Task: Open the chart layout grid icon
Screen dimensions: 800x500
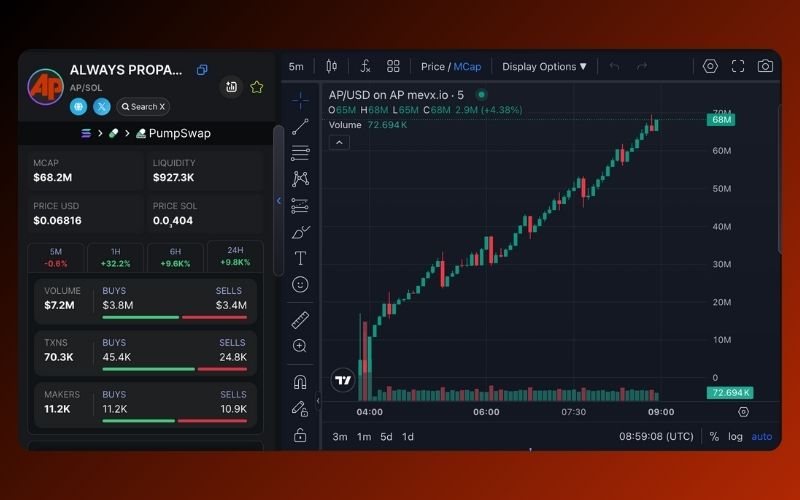Action: pyautogui.click(x=393, y=66)
